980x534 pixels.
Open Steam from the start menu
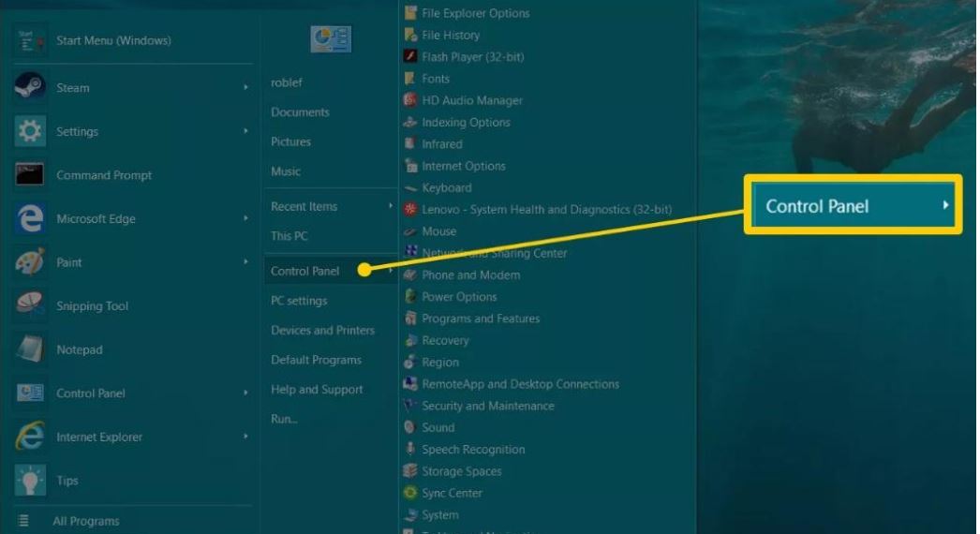[131, 87]
